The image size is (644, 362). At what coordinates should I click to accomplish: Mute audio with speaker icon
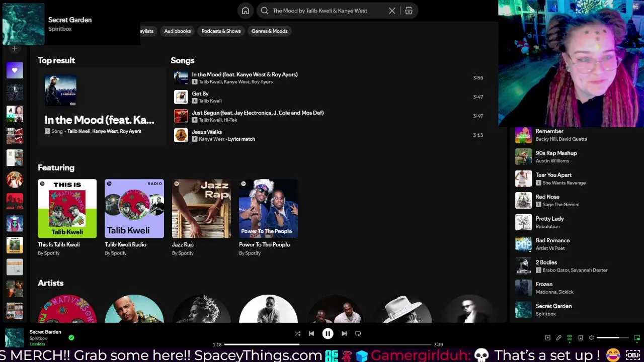pos(592,338)
